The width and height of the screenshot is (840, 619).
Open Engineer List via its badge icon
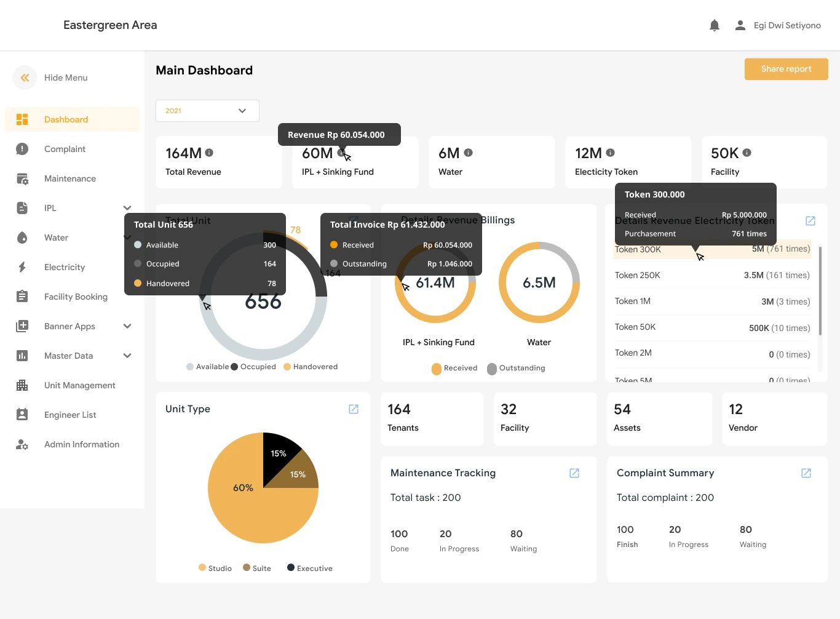tap(22, 415)
